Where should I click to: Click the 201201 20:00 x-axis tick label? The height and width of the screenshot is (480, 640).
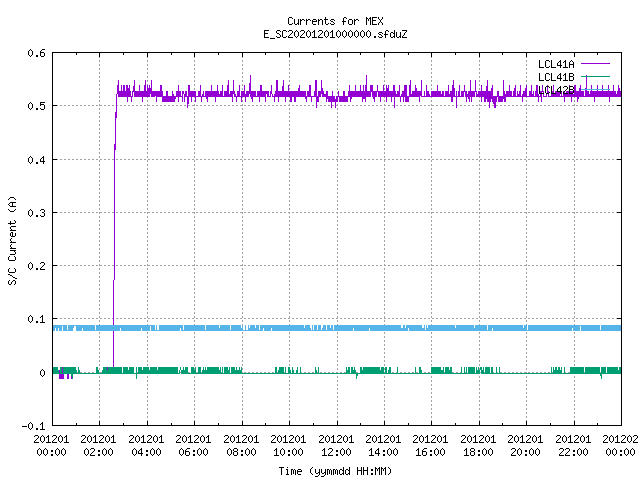tap(525, 445)
